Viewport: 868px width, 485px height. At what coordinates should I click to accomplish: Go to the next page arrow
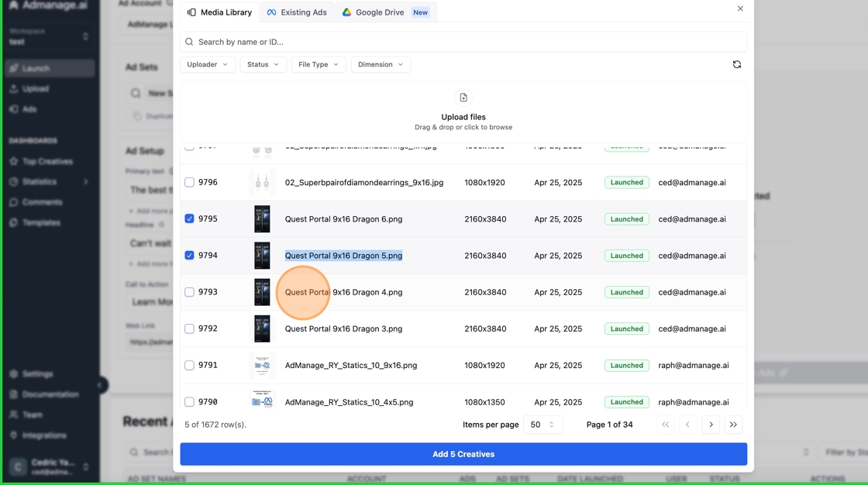click(711, 425)
